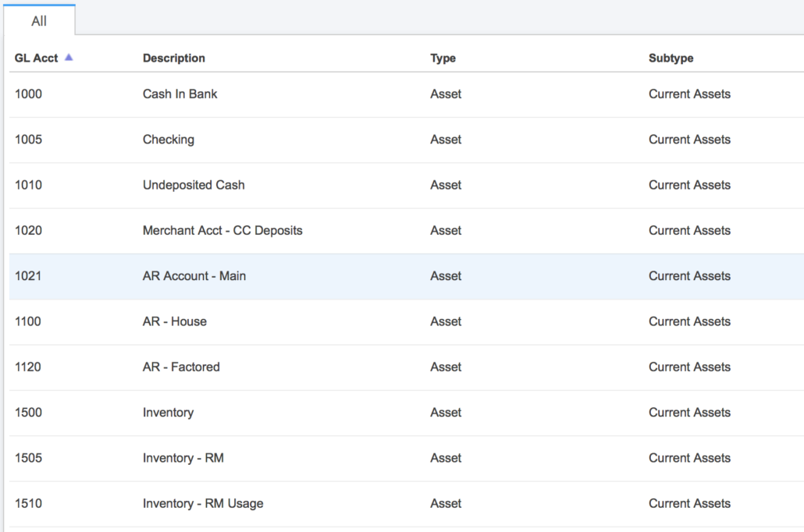Select the Undeposited Cash row
Screen dimensions: 804x532
(194, 185)
